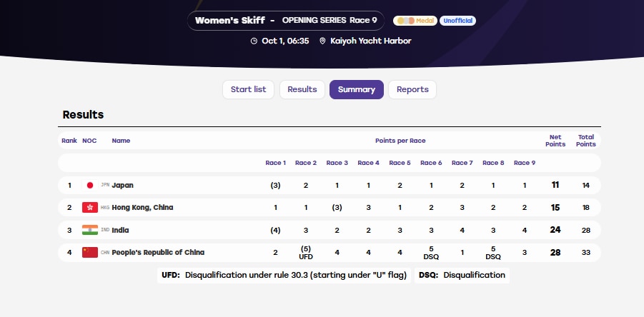Click the Hong Kong flag icon
The image size is (644, 317).
click(90, 208)
